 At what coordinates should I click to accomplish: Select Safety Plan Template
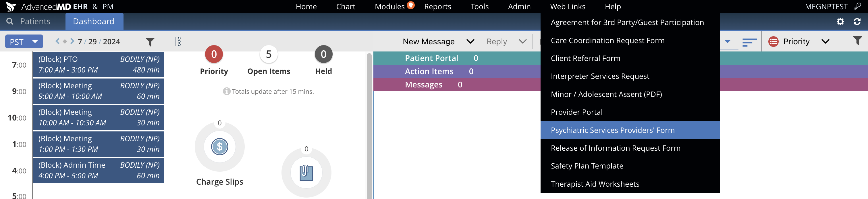pyautogui.click(x=630, y=166)
